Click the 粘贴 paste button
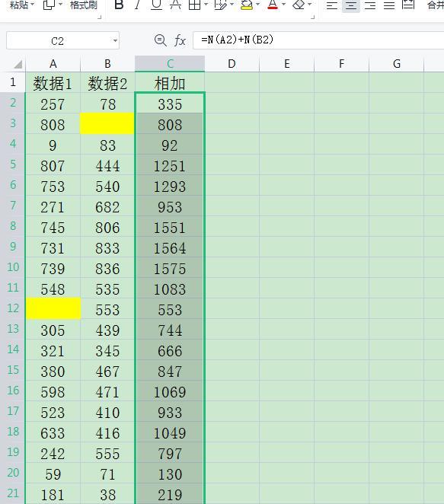Image resolution: width=444 pixels, height=504 pixels. click(x=19, y=5)
